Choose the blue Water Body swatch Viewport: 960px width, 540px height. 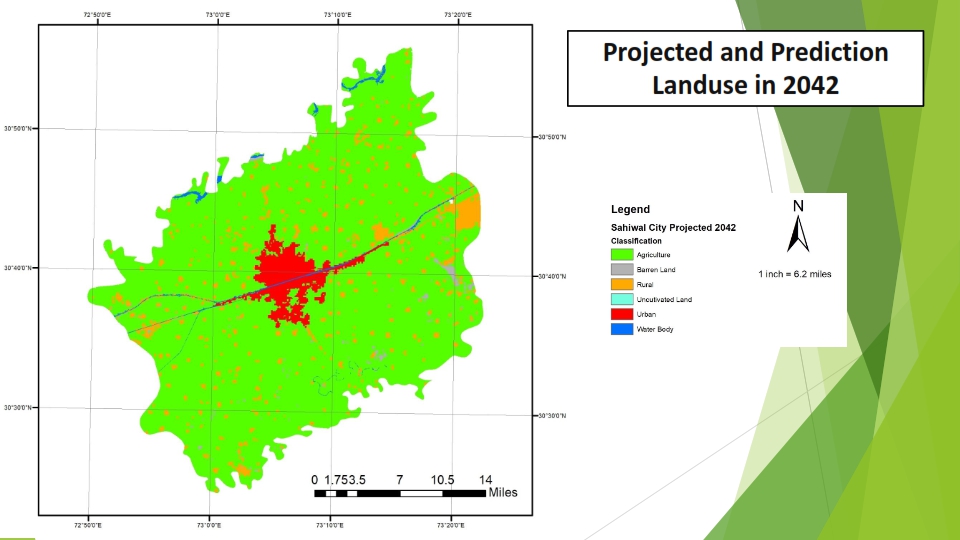pyautogui.click(x=622, y=329)
